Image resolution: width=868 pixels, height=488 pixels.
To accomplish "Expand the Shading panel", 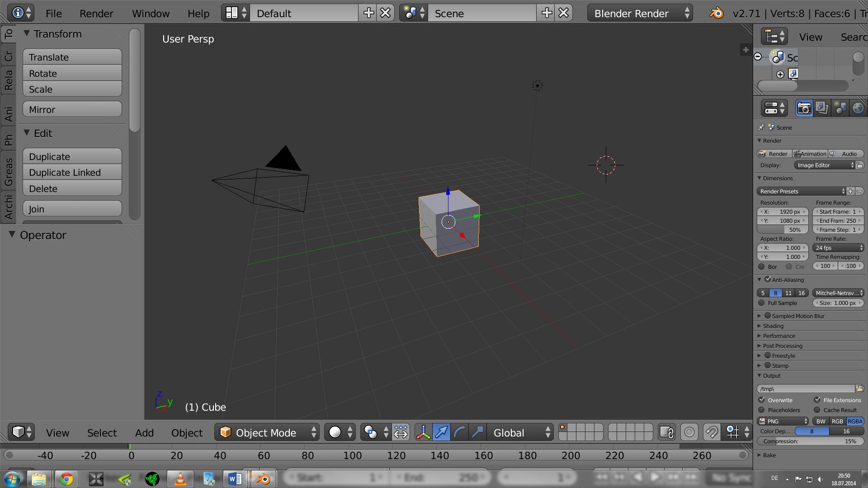I will click(773, 326).
